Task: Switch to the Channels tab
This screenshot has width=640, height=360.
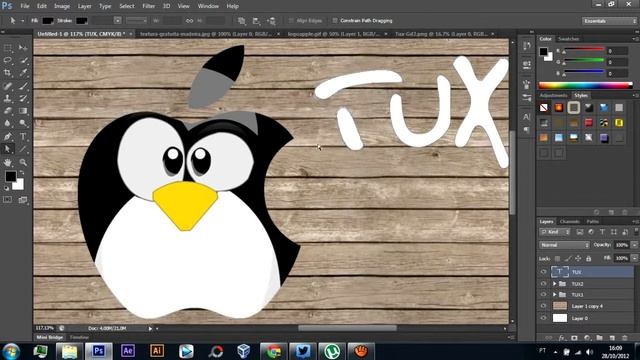Action: (570, 222)
